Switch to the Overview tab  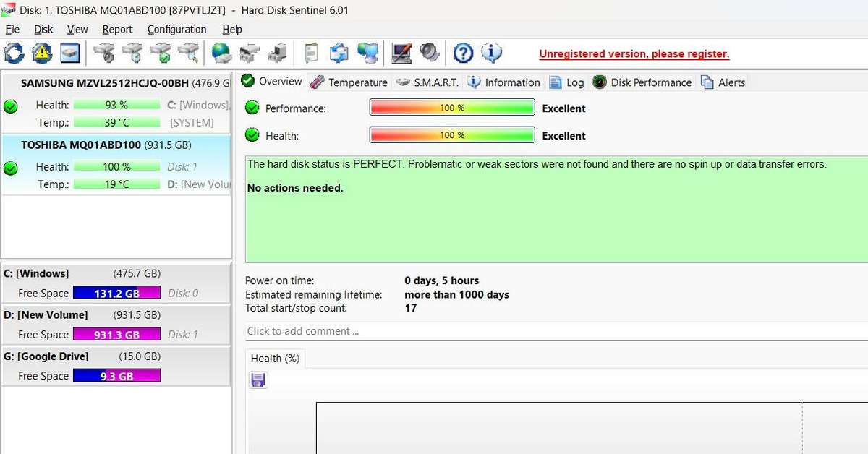[272, 81]
